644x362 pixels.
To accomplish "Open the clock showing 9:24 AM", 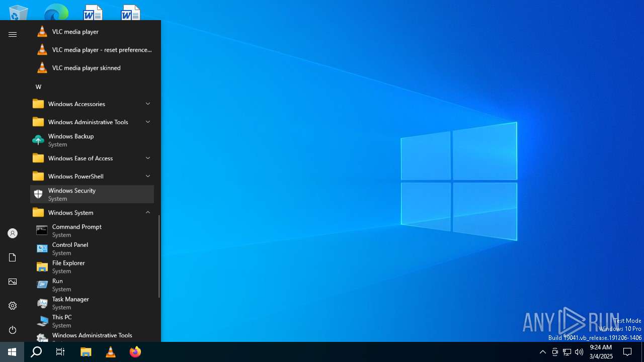I will [x=601, y=352].
